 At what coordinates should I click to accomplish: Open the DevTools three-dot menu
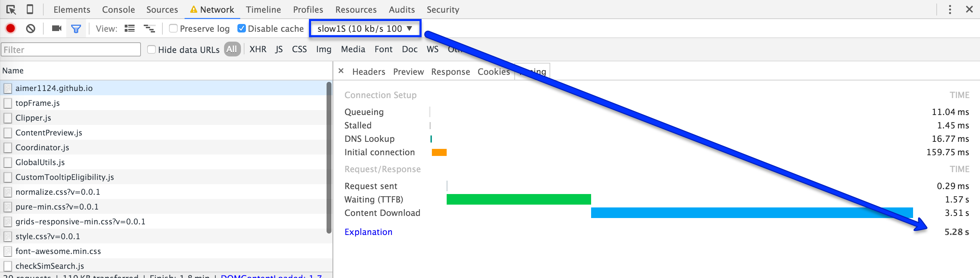[950, 10]
